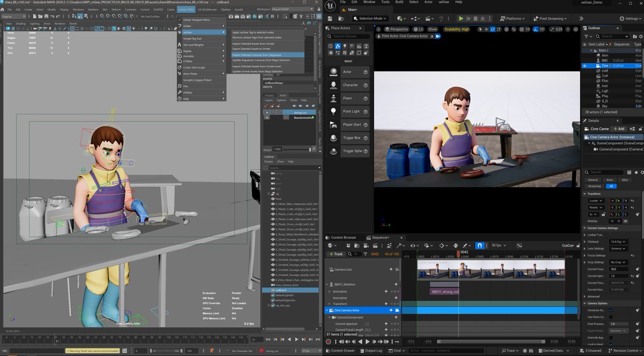Collapse the BBOY_Skeleton track in Sequencer
The width and height of the screenshot is (644, 356).
(327, 285)
